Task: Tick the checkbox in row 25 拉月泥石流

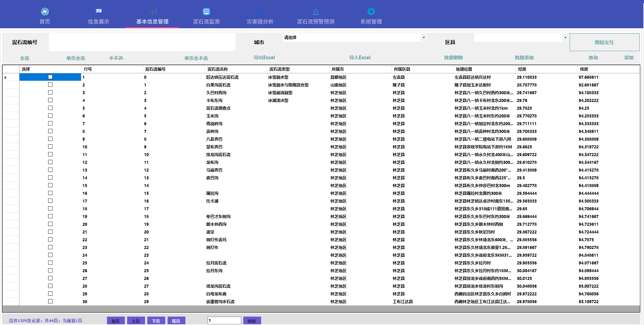Action: (50, 263)
